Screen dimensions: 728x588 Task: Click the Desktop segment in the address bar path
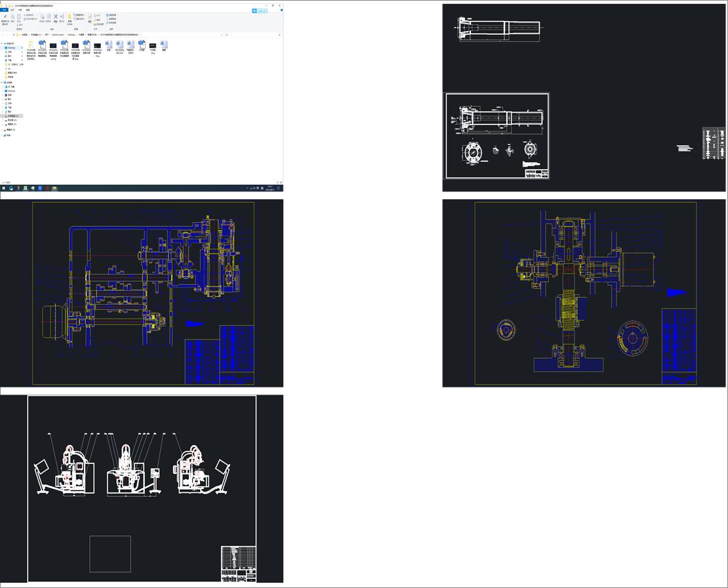click(71, 35)
